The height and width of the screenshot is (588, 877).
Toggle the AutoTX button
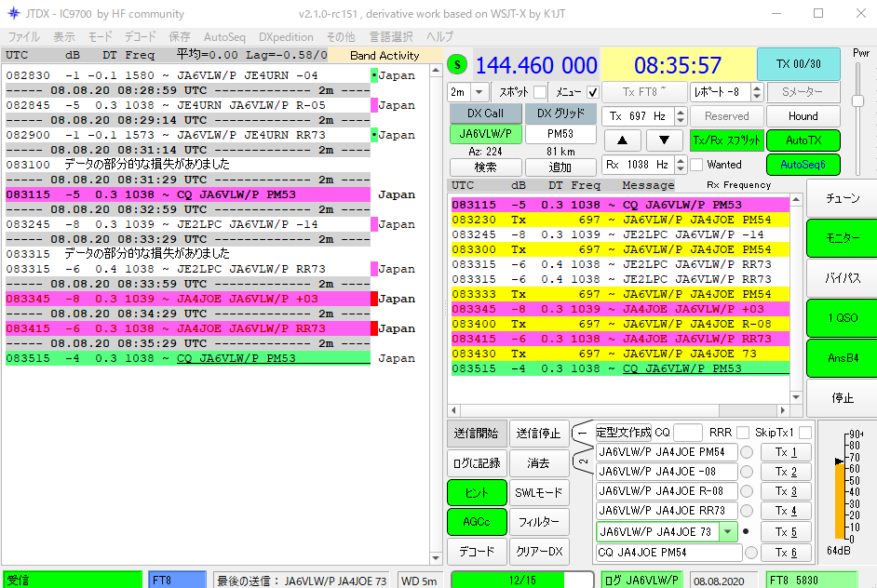tap(803, 140)
